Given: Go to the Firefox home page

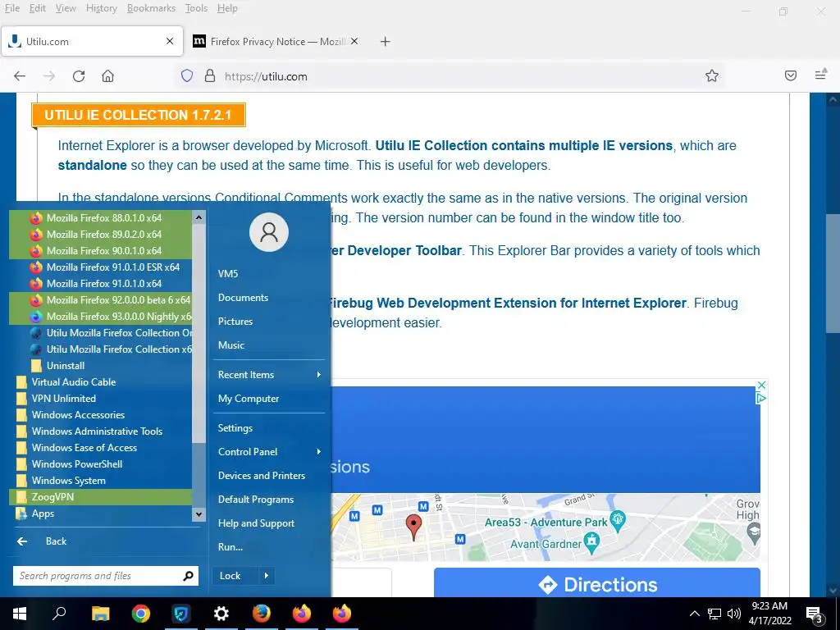Looking at the screenshot, I should coord(107,76).
